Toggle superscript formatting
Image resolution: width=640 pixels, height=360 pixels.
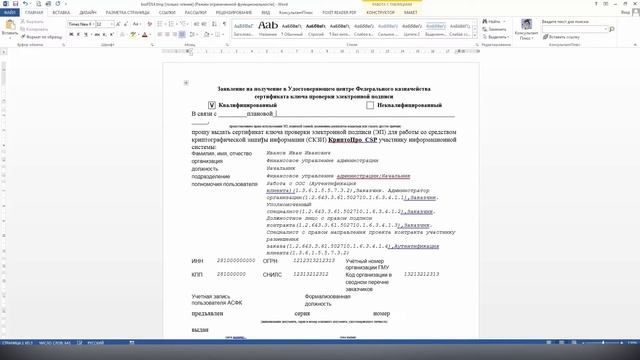(x=111, y=35)
